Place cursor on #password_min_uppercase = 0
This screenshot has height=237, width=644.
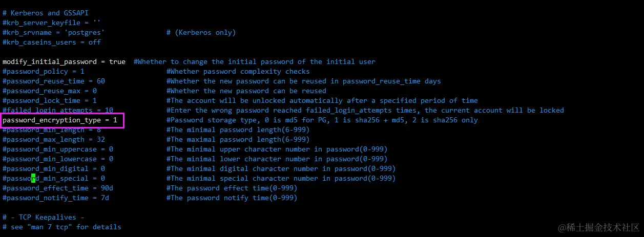[x=58, y=149]
